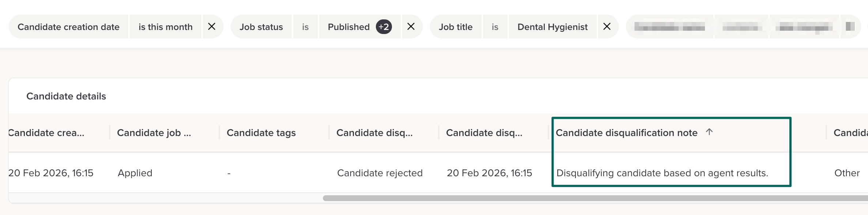Click the Job title filter field

[456, 27]
